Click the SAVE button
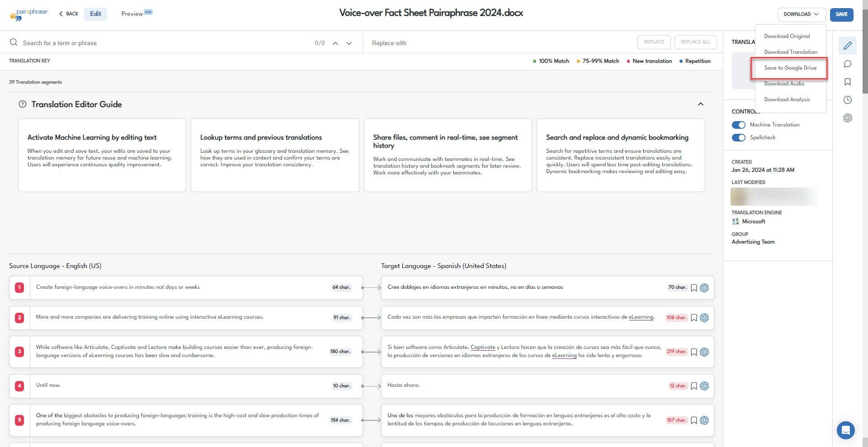 coord(841,14)
